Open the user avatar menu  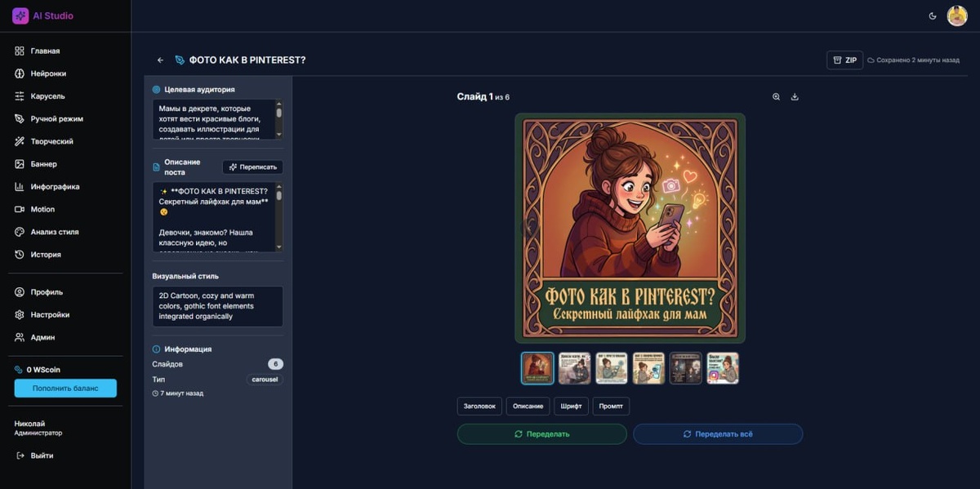957,16
